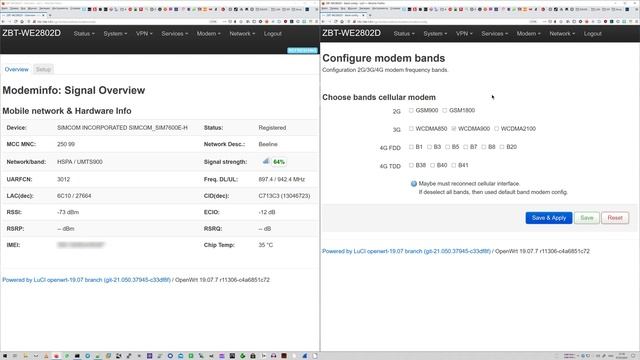Enable the B38 TDD band checkbox
Screen dimensions: 640x360
[x=411, y=165]
